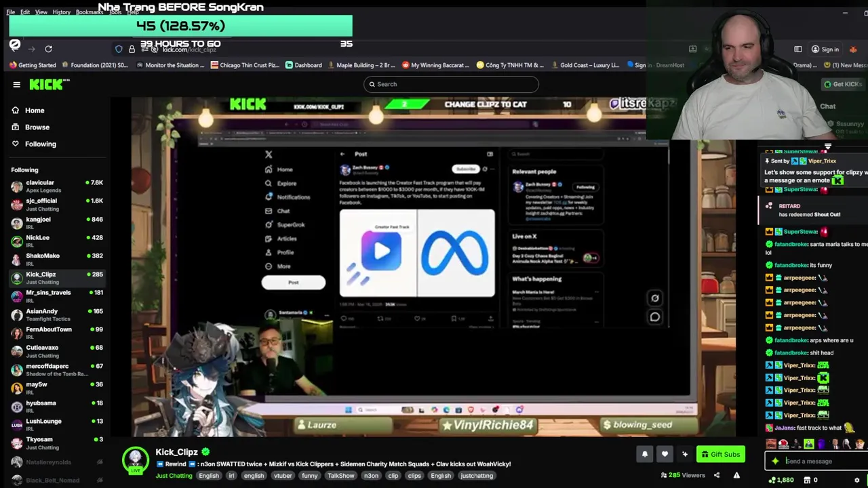Toggle notification bell for Kick_Clipz

pyautogui.click(x=645, y=454)
